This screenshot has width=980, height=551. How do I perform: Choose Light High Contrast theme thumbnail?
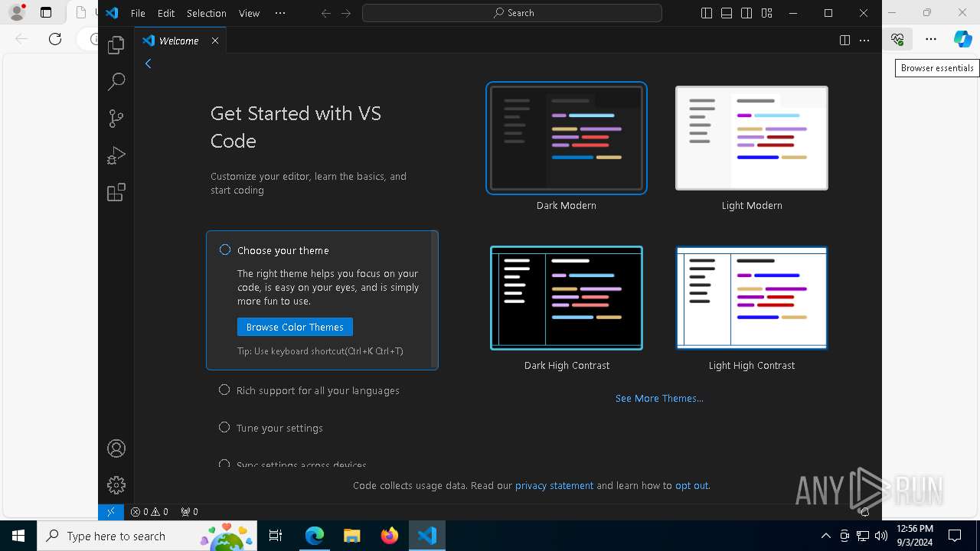752,298
